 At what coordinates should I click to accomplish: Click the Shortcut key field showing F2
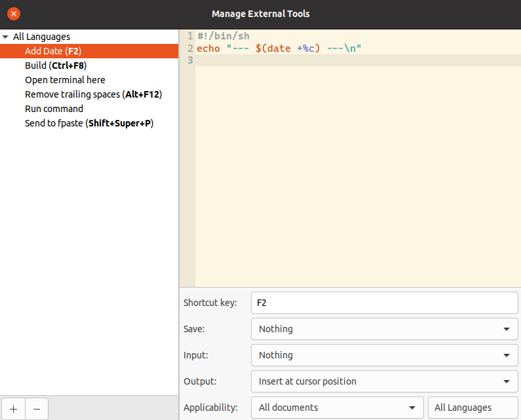[385, 303]
